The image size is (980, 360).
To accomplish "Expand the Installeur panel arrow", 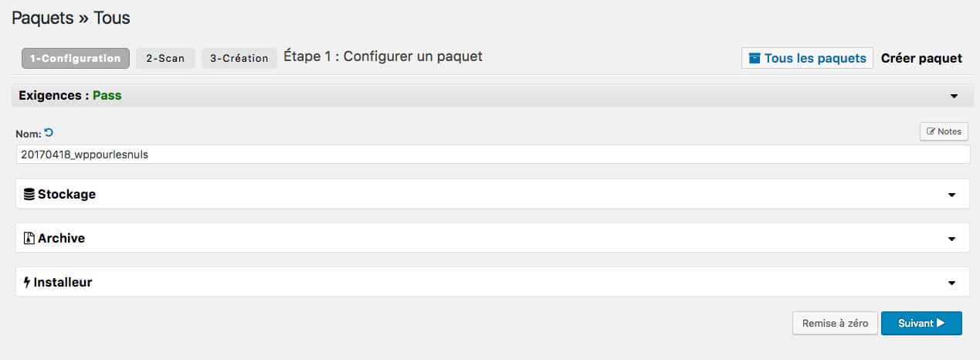I will point(951,284).
